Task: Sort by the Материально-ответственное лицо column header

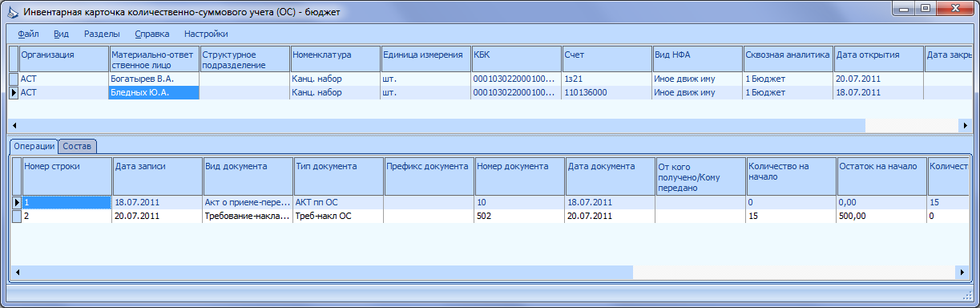Action: tap(154, 59)
